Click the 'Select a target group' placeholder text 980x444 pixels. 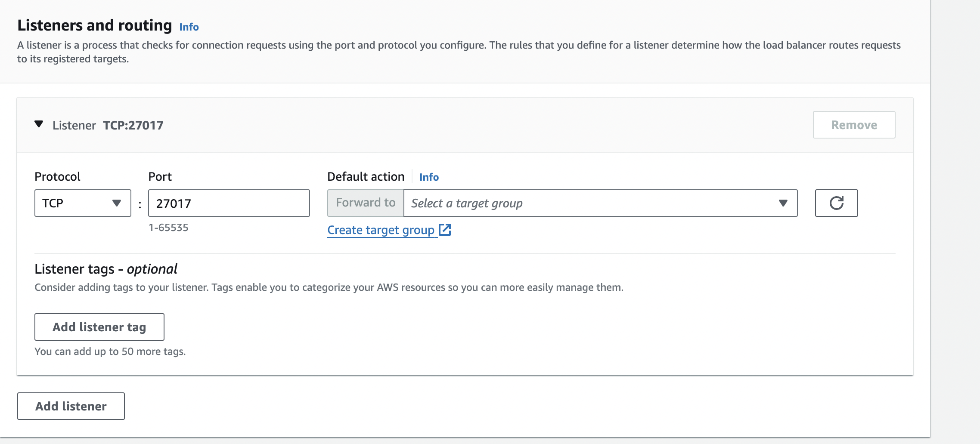[x=467, y=203]
